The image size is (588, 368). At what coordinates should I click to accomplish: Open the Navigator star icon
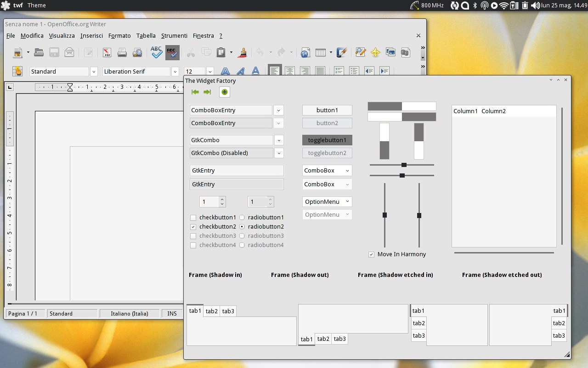point(376,52)
